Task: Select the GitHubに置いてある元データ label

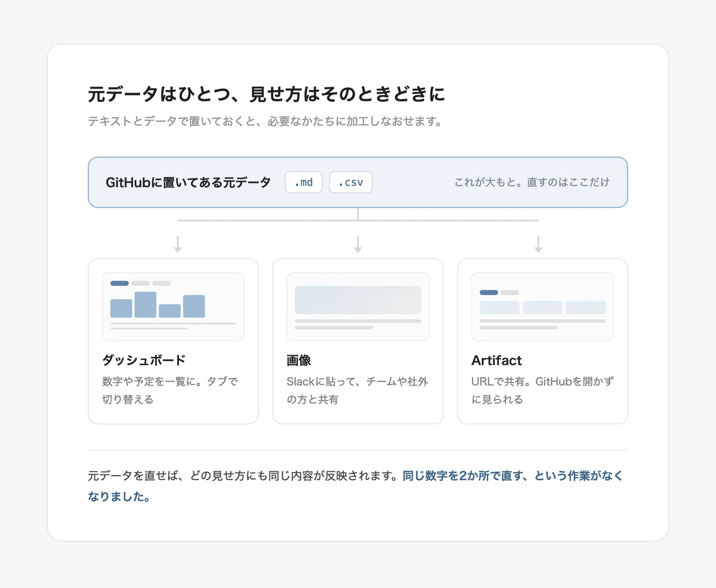Action: coord(188,182)
